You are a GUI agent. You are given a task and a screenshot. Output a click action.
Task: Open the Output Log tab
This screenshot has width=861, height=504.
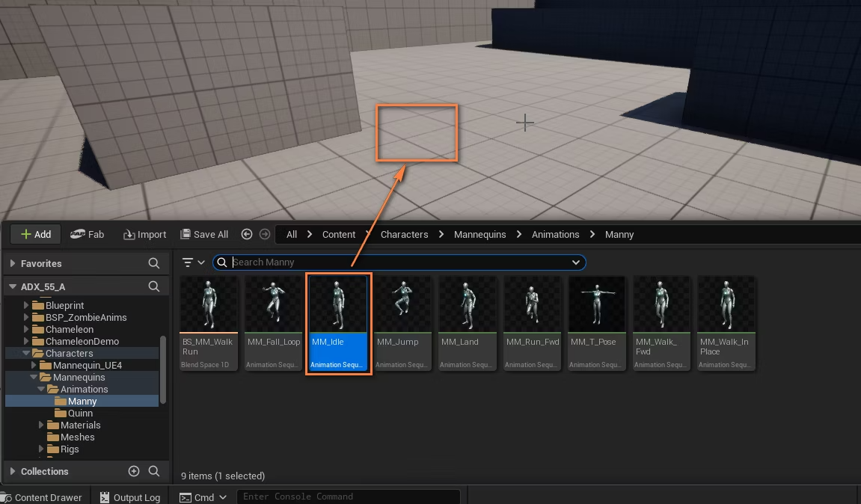[130, 497]
